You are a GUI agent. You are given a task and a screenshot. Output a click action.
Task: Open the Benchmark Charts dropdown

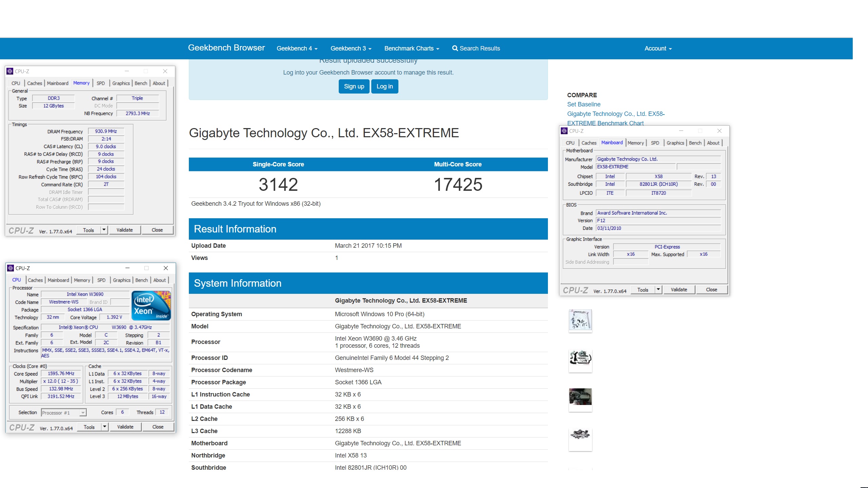[412, 48]
